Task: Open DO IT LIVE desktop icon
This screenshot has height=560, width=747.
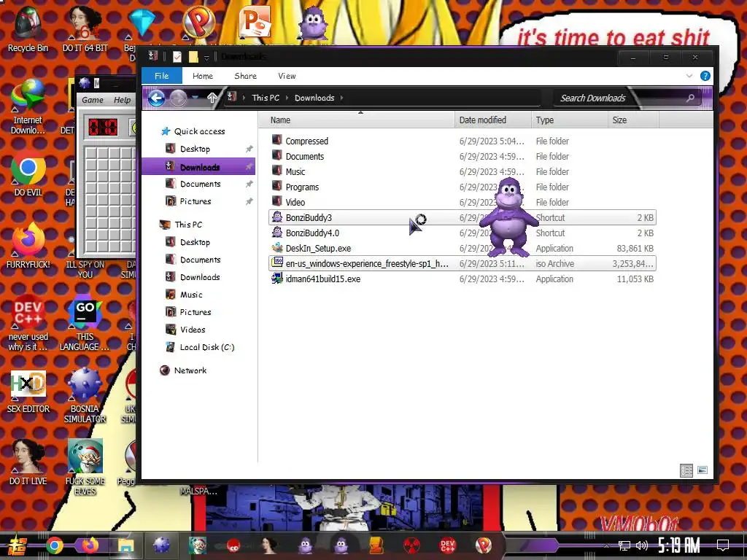Action: 28,456
